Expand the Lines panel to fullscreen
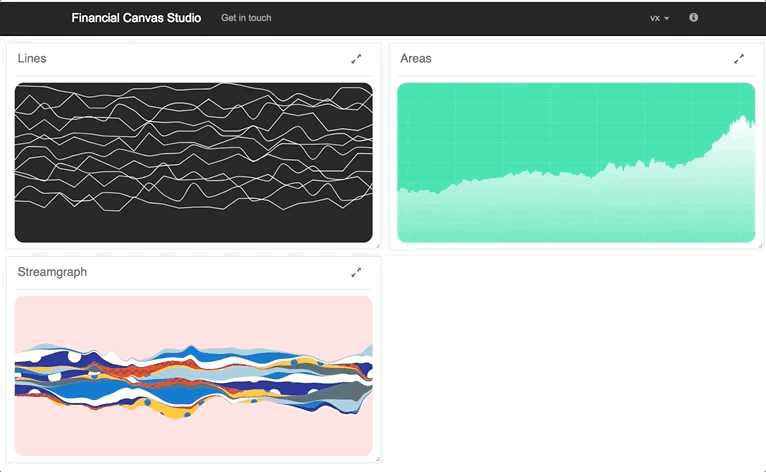The width and height of the screenshot is (766, 472). (x=356, y=59)
